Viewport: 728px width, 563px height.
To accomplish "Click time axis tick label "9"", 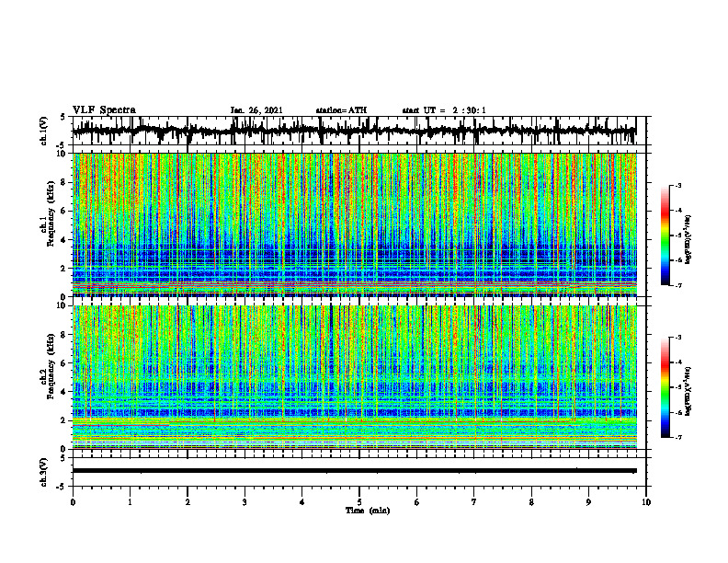I will 588,502.
